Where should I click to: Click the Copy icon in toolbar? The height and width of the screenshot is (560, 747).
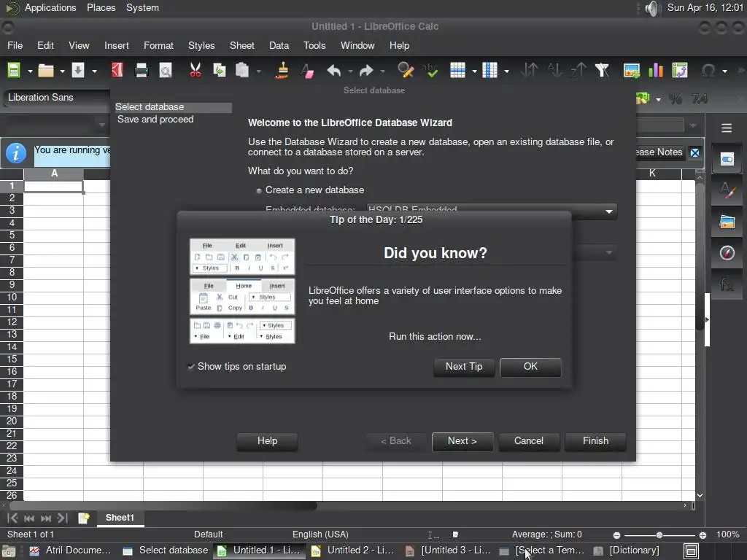pyautogui.click(x=219, y=71)
